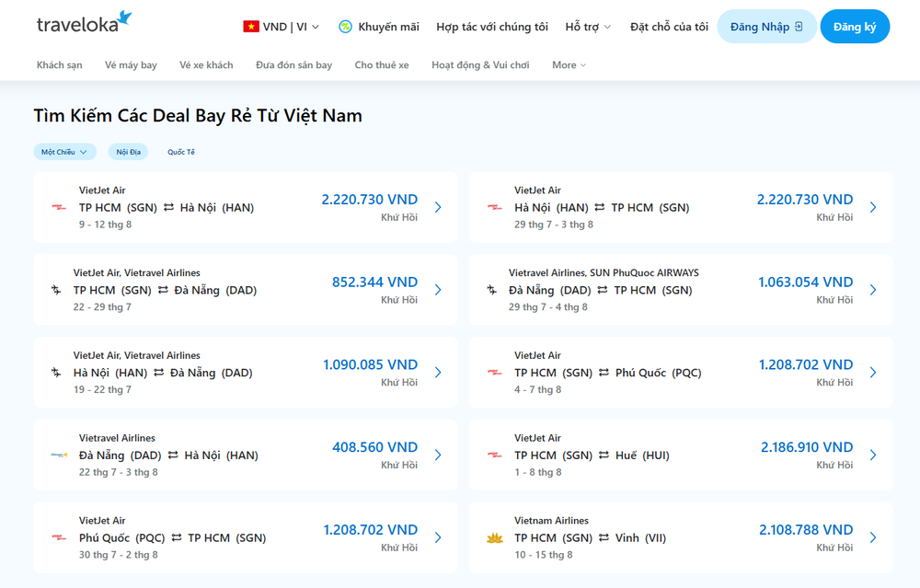The image size is (920, 588).
Task: Expand the More menu
Action: [569, 64]
